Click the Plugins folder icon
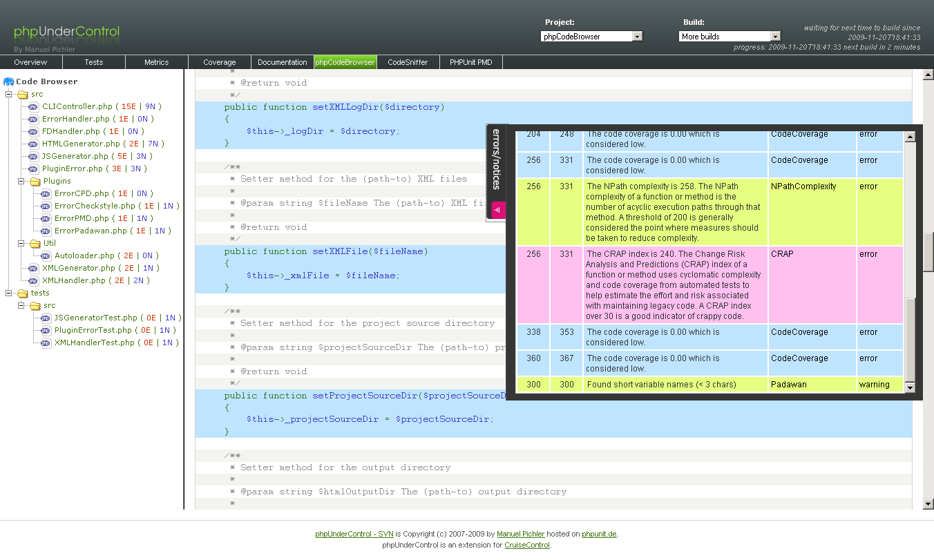 tap(35, 181)
